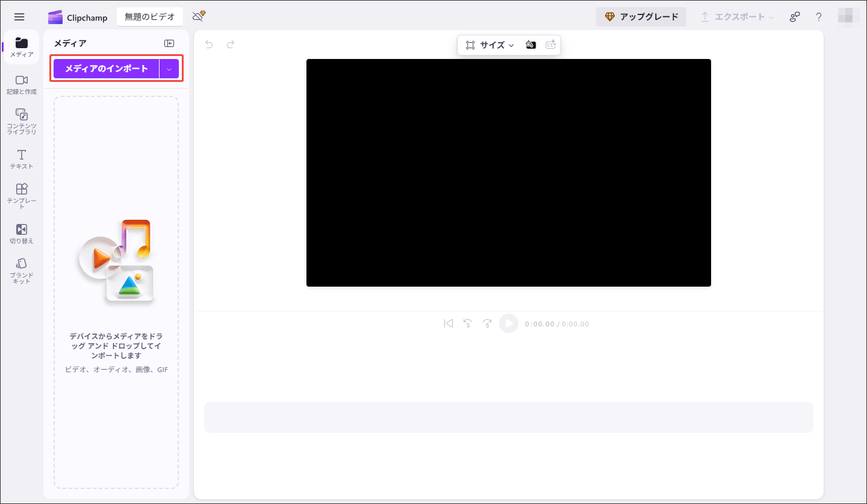The width and height of the screenshot is (867, 504).
Task: Collapse the media panel with the collapse icon
Action: [x=169, y=43]
